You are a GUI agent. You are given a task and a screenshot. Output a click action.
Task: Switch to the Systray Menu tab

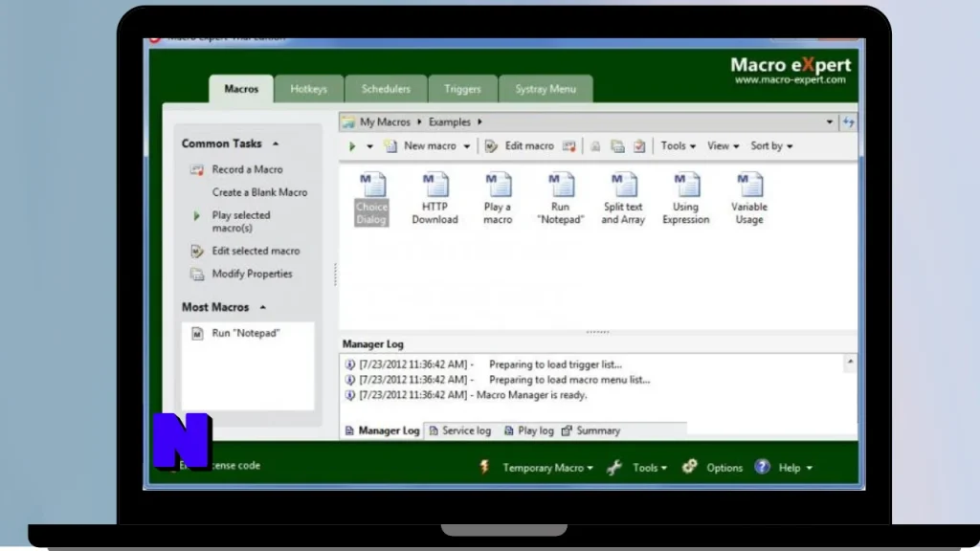(x=546, y=89)
